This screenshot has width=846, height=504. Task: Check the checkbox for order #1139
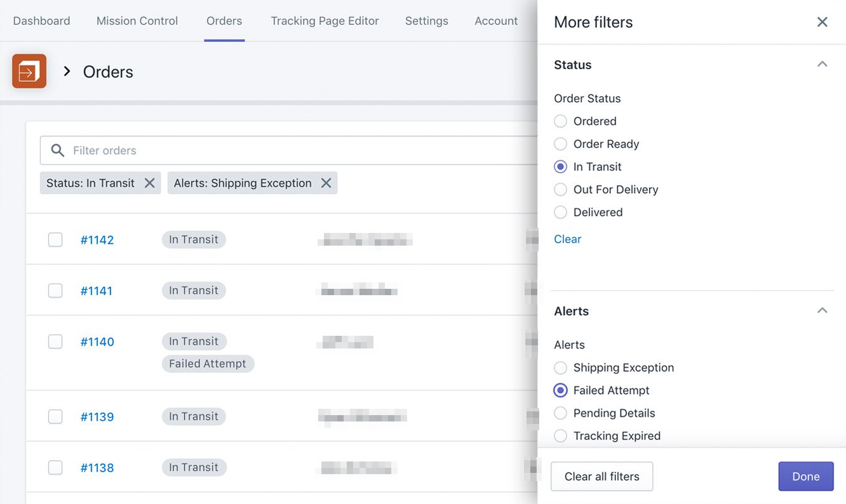click(55, 416)
